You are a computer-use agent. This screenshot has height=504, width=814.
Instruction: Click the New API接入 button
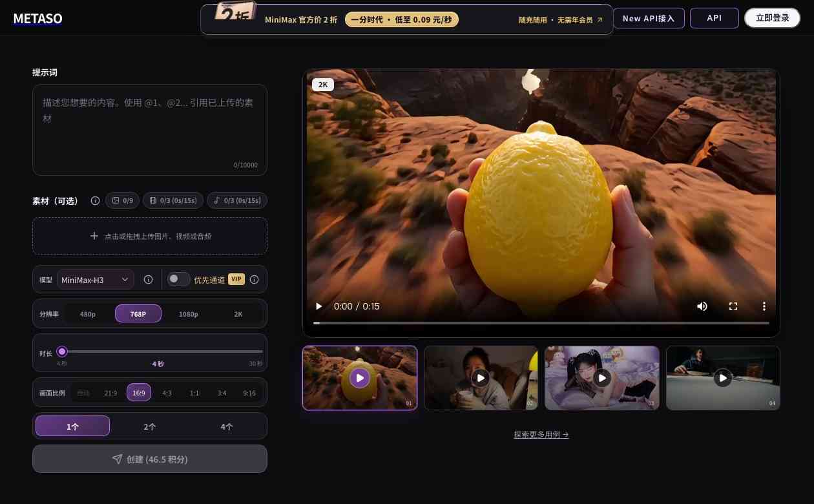648,18
